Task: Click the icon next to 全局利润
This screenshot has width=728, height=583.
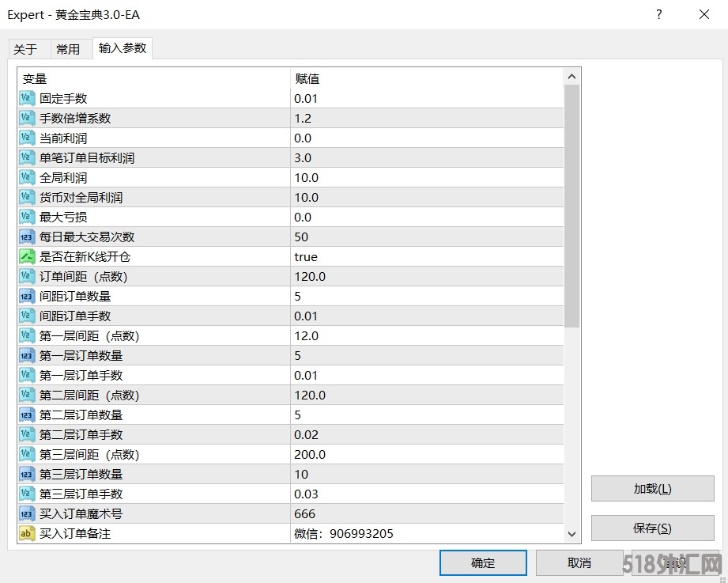Action: click(x=27, y=177)
